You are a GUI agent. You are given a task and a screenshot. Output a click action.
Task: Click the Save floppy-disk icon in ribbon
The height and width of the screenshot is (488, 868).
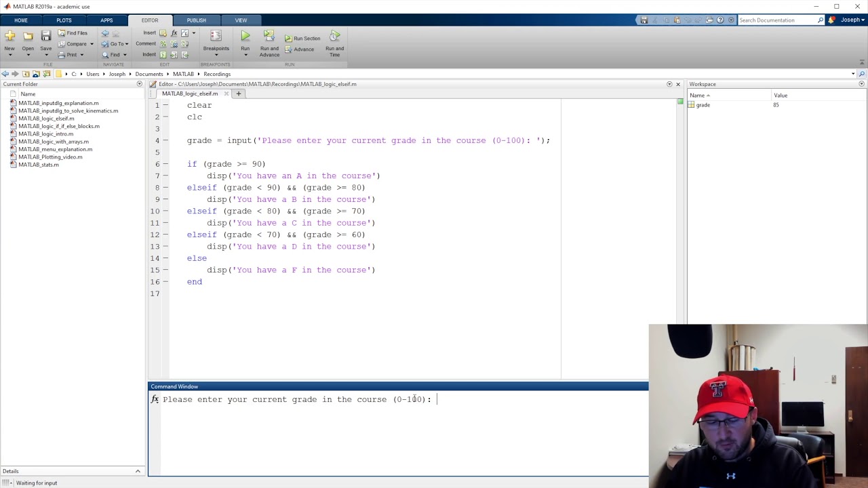pos(45,36)
